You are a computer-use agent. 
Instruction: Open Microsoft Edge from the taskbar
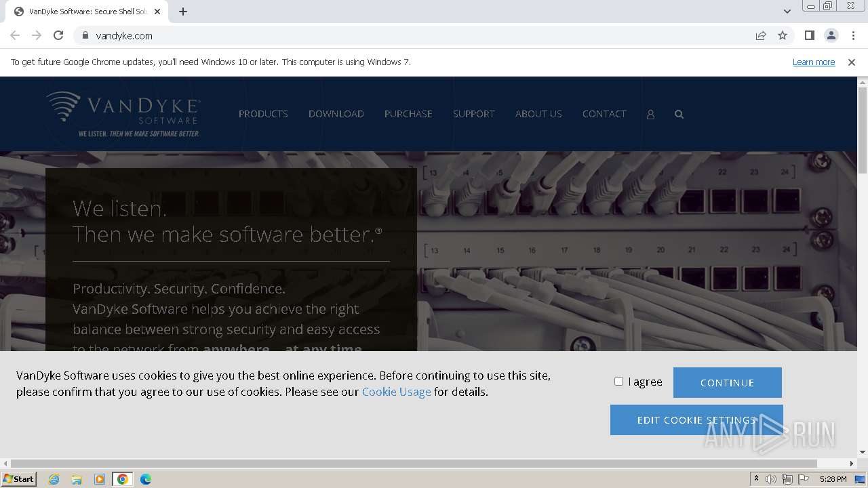pos(146,479)
